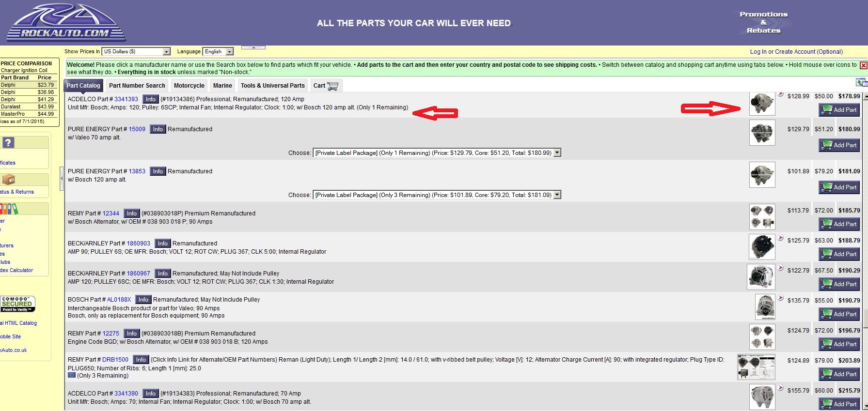View ACDelco 3341393 alternator thumbnail
This screenshot has width=868, height=411.
tap(762, 103)
